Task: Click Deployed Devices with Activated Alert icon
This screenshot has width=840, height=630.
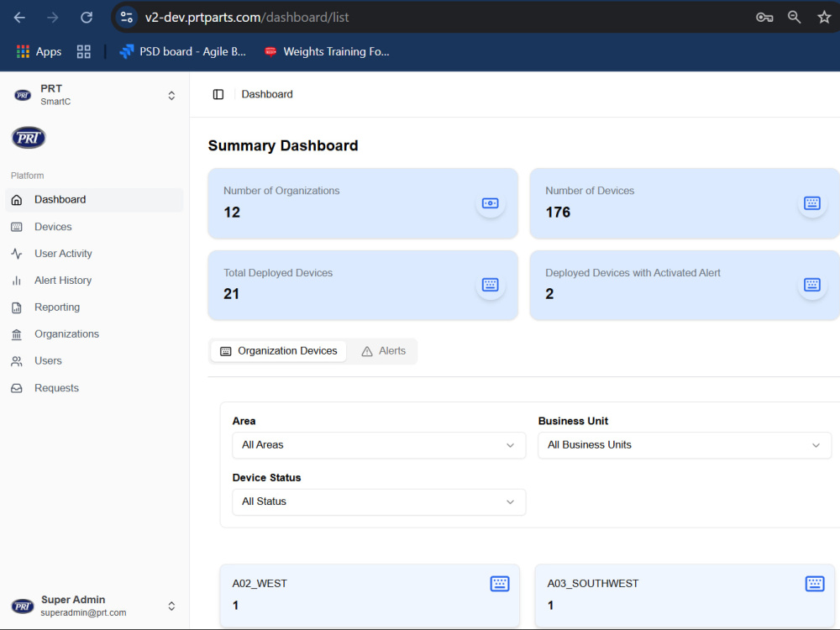Action: click(812, 285)
